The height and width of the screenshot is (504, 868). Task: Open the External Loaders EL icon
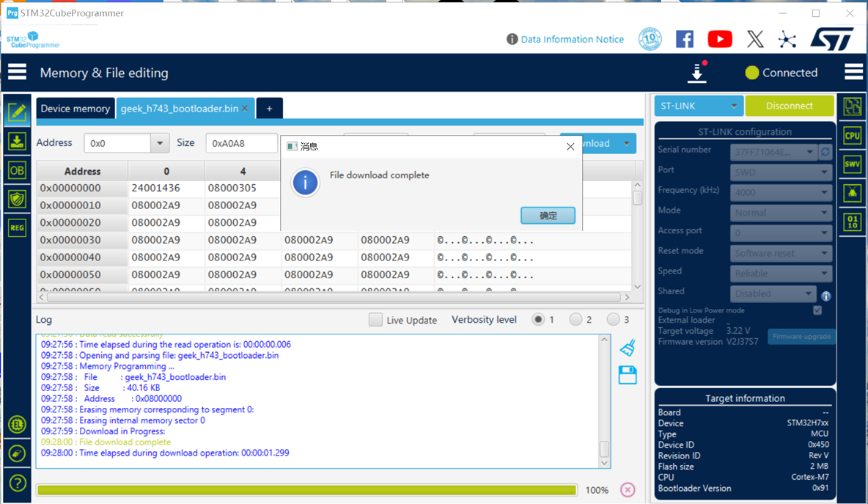click(17, 425)
